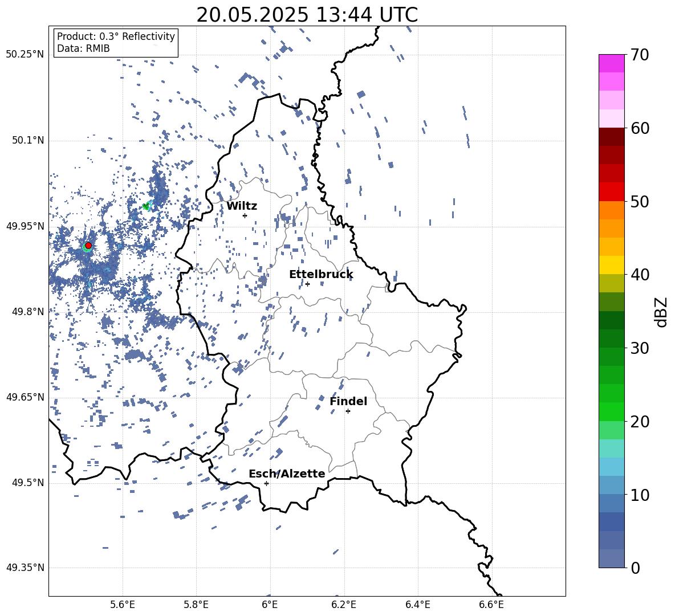675x616 pixels.
Task: Click the Data: RMIB text
Action: tap(83, 48)
